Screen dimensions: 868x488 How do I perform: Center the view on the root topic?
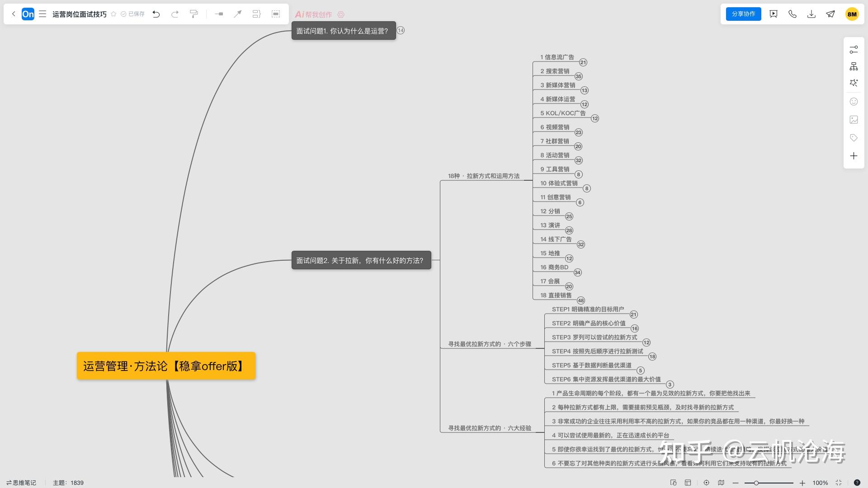pyautogui.click(x=707, y=483)
